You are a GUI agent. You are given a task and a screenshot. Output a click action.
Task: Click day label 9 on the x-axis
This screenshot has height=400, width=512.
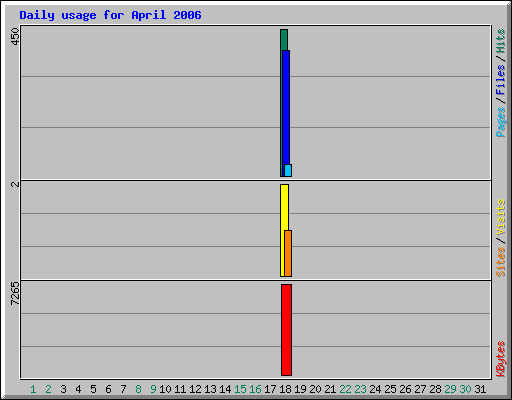153,389
